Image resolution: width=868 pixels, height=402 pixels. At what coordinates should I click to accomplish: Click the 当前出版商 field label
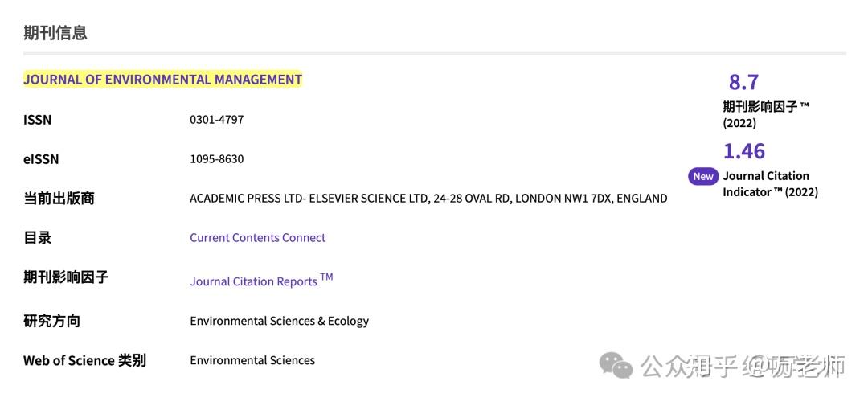coord(59,199)
